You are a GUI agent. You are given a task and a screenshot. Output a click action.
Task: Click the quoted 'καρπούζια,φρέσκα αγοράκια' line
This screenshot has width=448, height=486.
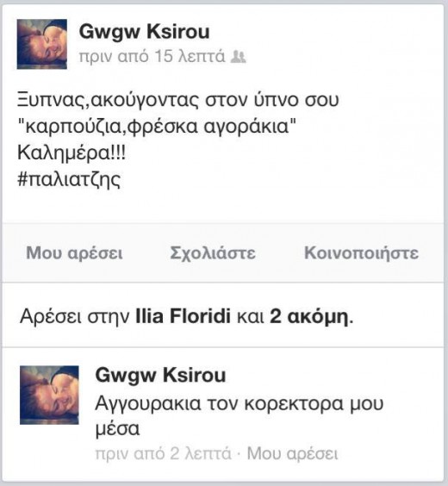157,127
